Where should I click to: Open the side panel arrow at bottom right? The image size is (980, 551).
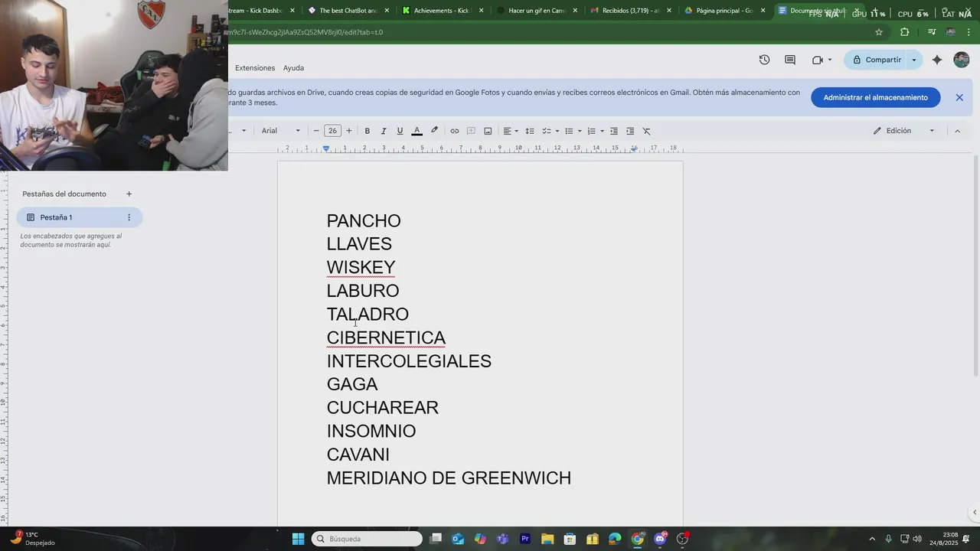coord(974,512)
